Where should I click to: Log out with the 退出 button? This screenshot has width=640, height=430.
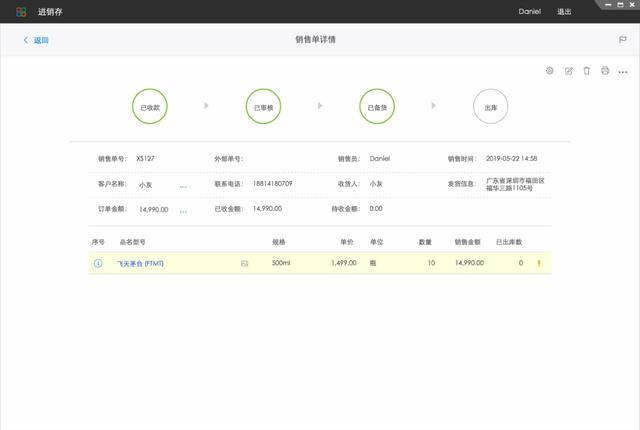click(x=564, y=12)
